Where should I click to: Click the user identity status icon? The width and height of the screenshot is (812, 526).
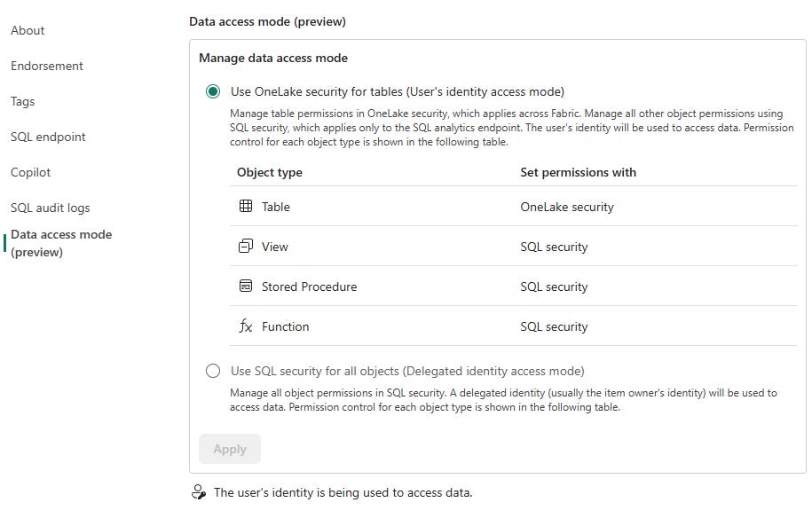[x=199, y=491]
